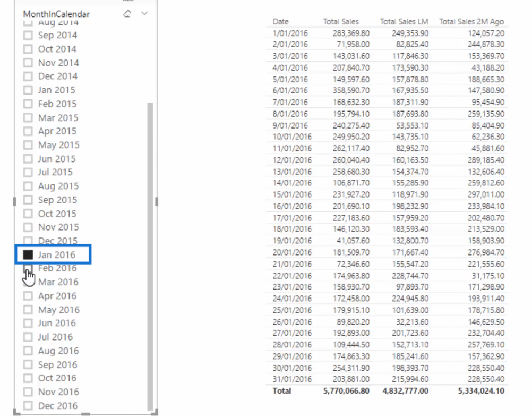Select the 5/01/2016 date cell
The image size is (532, 417).
point(290,80)
